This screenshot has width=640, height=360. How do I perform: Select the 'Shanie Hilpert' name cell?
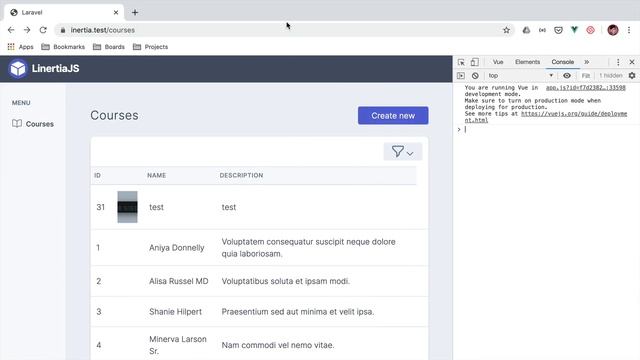(175, 312)
